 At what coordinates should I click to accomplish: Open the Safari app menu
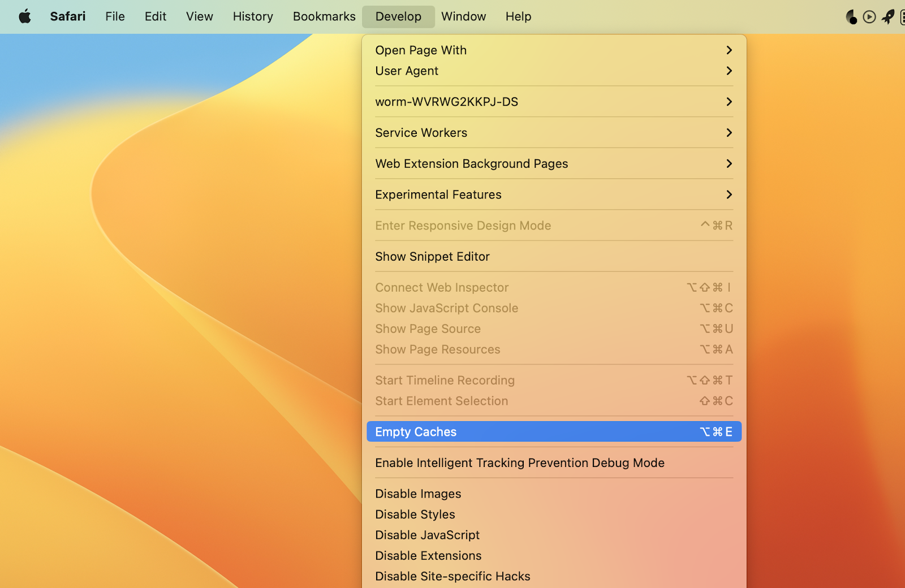(x=68, y=16)
